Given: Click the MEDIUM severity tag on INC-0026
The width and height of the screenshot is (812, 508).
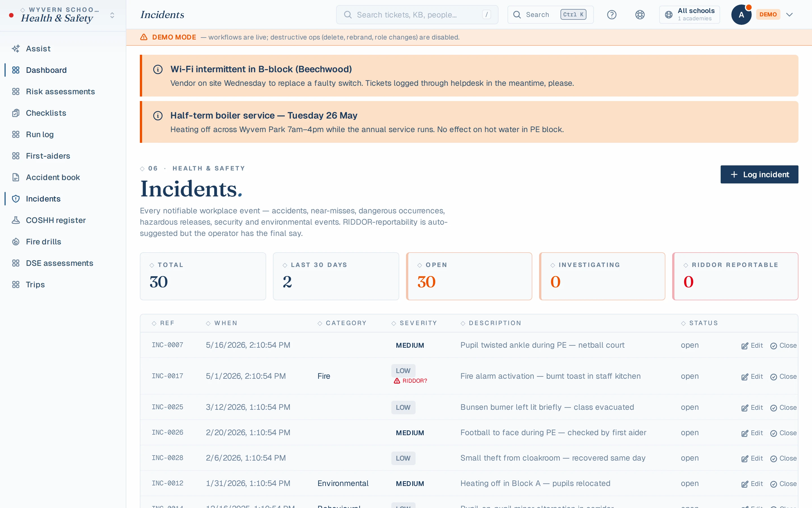Looking at the screenshot, I should (410, 433).
